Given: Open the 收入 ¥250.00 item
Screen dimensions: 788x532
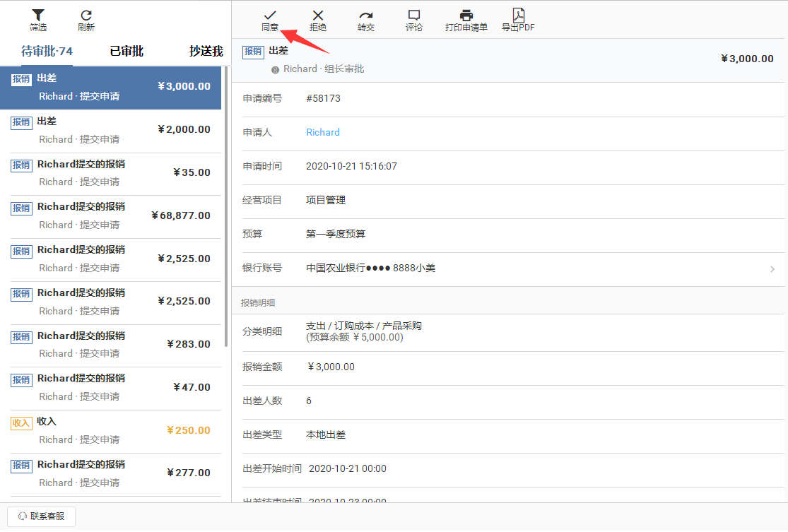Looking at the screenshot, I should (x=110, y=432).
